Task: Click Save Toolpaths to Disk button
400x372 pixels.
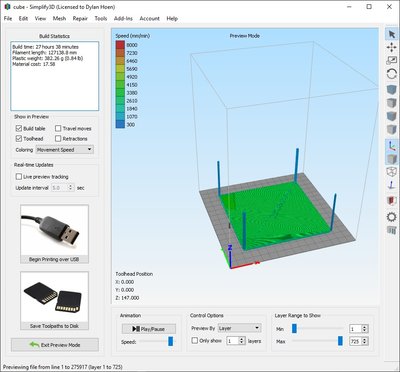Action: click(x=54, y=326)
